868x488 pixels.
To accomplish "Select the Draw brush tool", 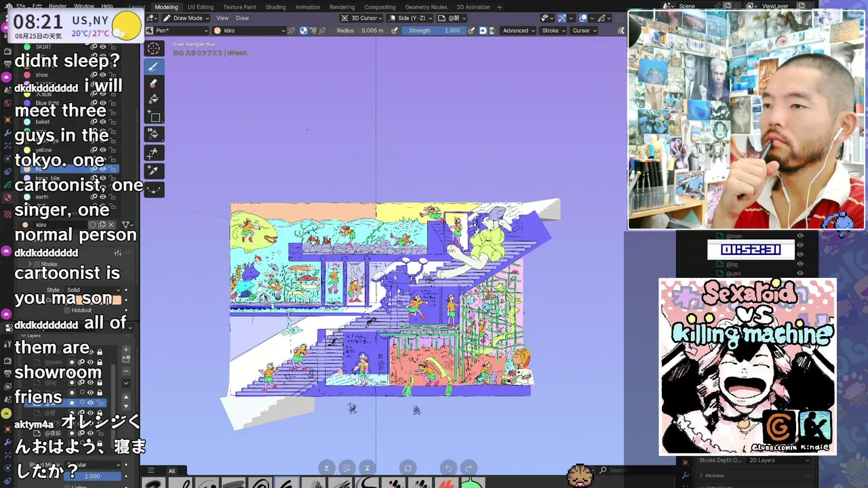I will tap(153, 66).
